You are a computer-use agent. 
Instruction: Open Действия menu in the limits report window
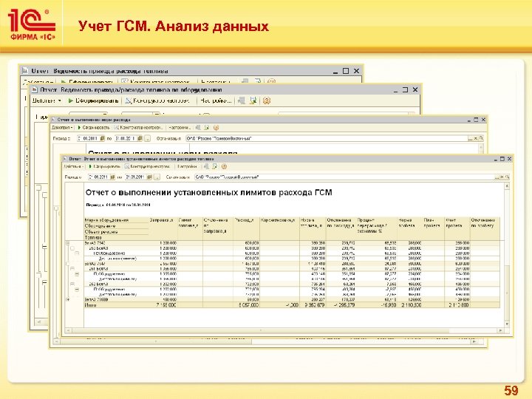[73, 166]
